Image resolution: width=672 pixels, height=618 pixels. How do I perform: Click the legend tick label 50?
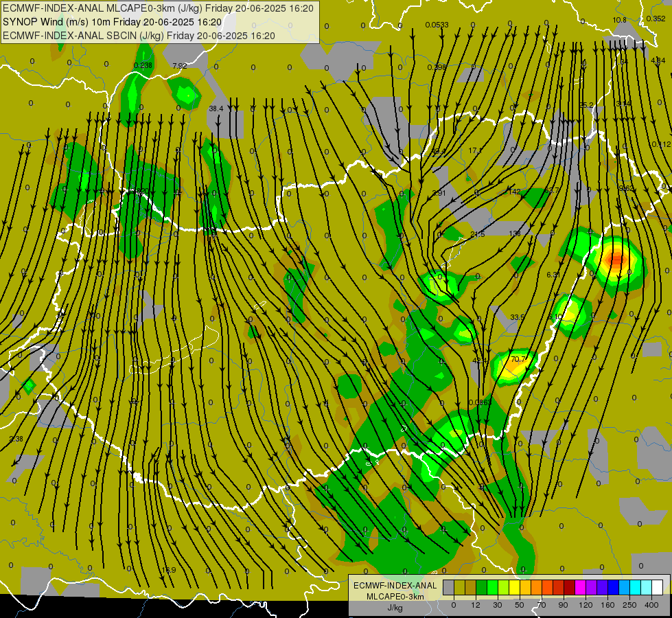[520, 605]
